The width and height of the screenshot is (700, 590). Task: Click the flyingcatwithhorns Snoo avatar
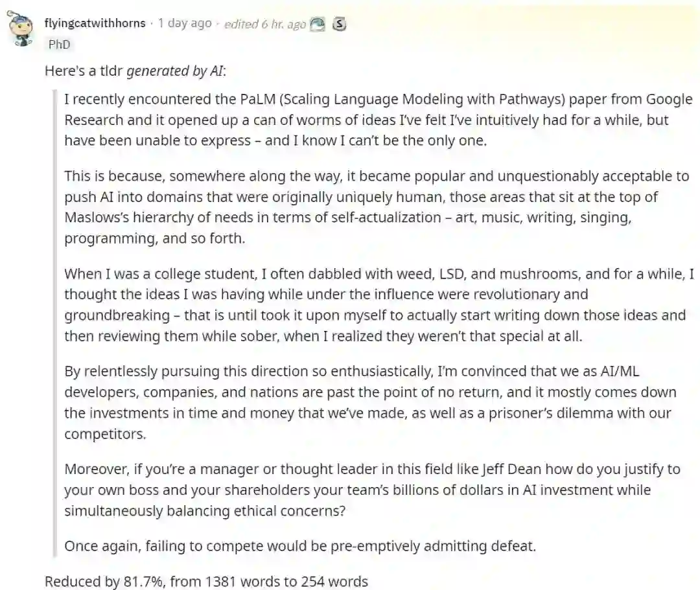(x=22, y=30)
